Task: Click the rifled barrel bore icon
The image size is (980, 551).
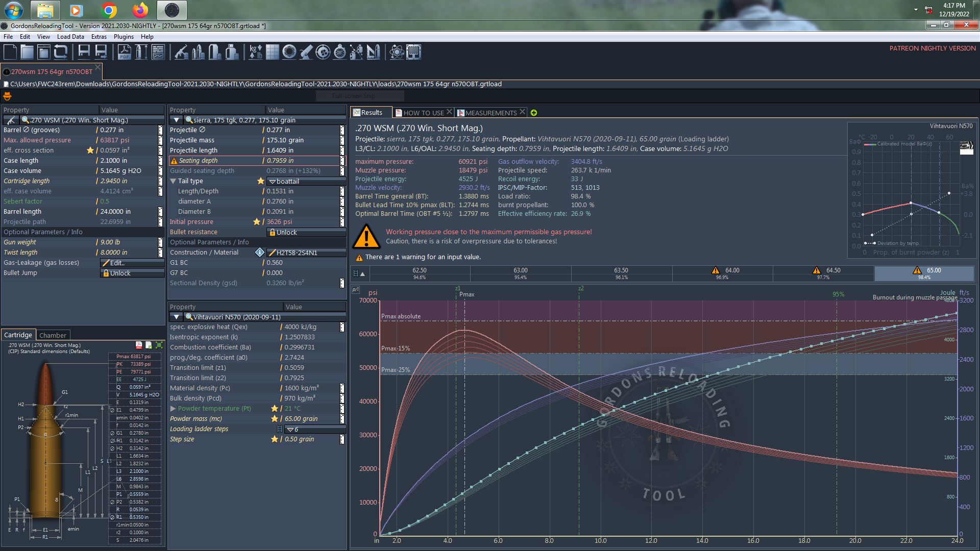Action: coord(289,52)
